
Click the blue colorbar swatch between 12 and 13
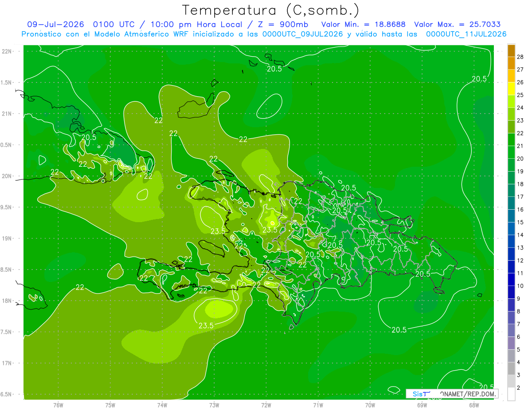(x=511, y=254)
